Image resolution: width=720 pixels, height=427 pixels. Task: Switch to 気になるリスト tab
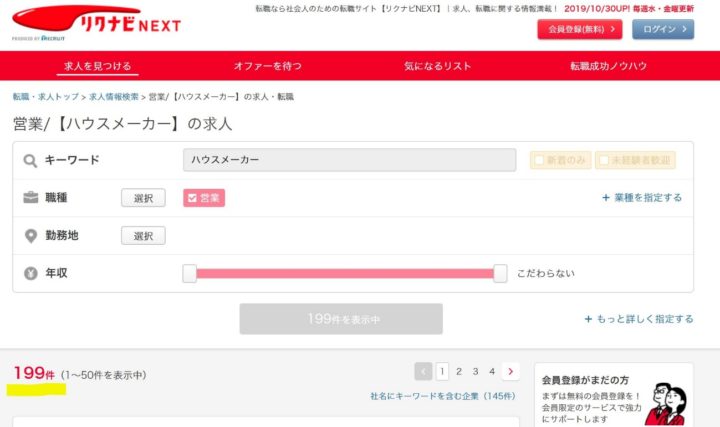[437, 66]
